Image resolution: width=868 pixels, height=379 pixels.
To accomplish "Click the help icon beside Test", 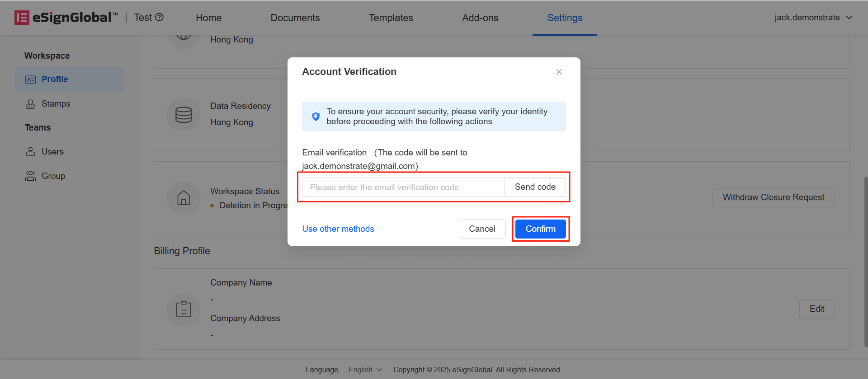I will click(x=159, y=17).
